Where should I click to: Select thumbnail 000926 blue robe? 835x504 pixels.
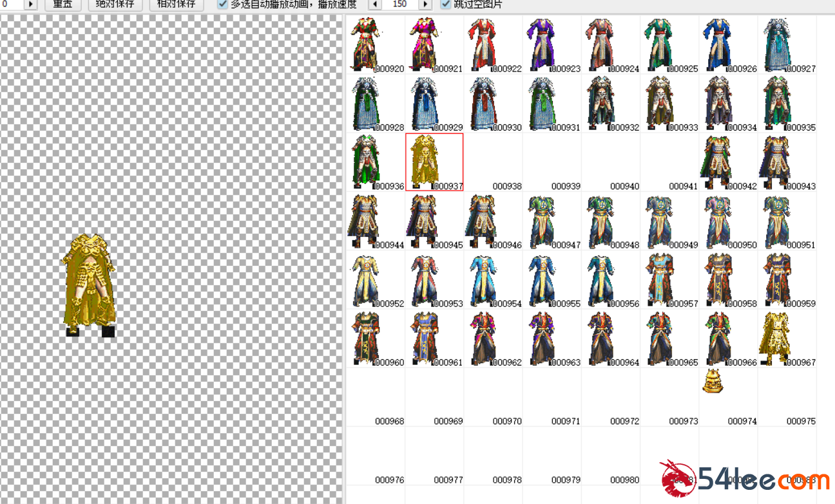coord(728,44)
